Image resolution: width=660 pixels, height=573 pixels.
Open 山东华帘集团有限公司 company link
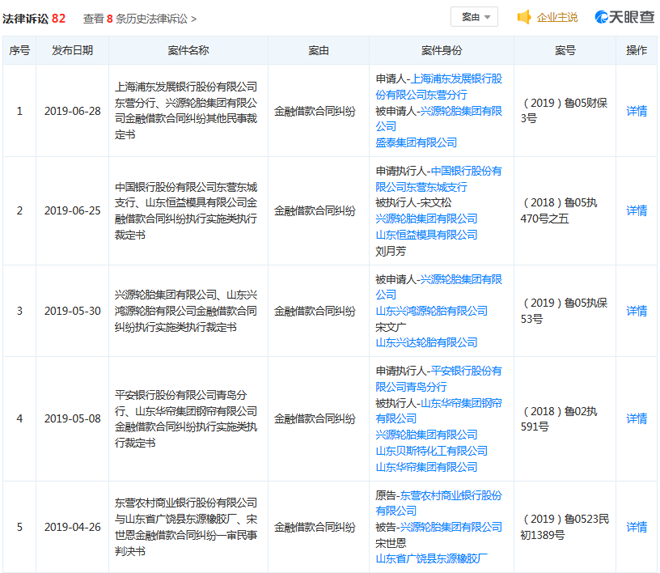tap(426, 467)
